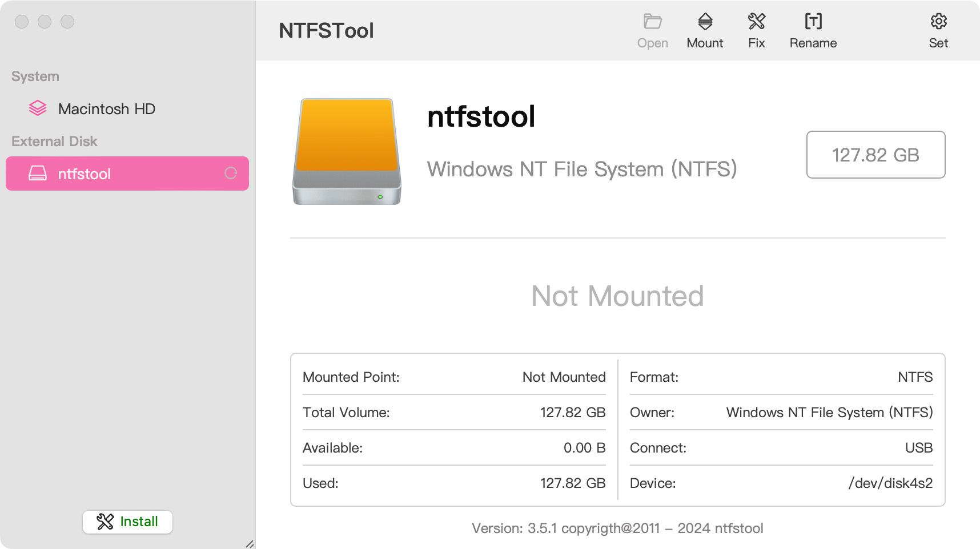Select ntfstool external disk in sidebar
Image resolution: width=980 pixels, height=549 pixels.
click(127, 173)
